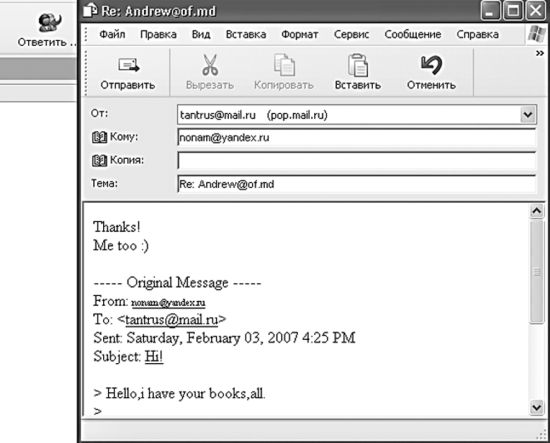The image size is (550, 443).
Task: Open the Сервис menu
Action: click(x=351, y=34)
